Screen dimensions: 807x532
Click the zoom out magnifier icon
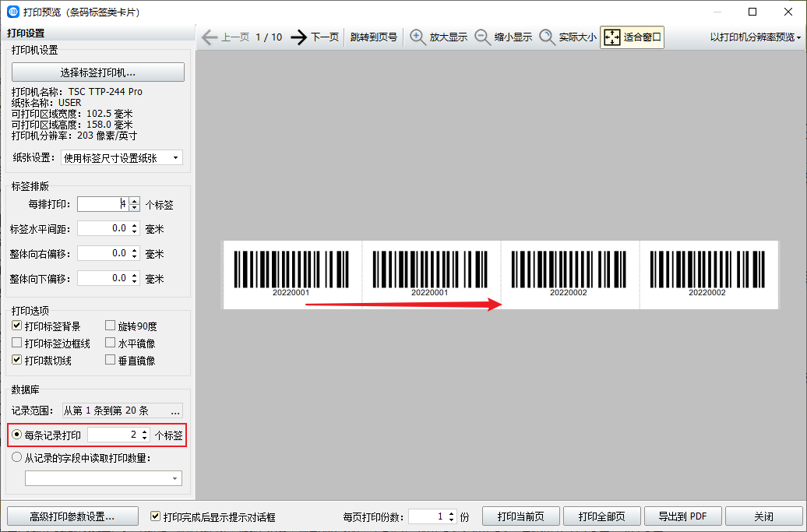tap(482, 37)
